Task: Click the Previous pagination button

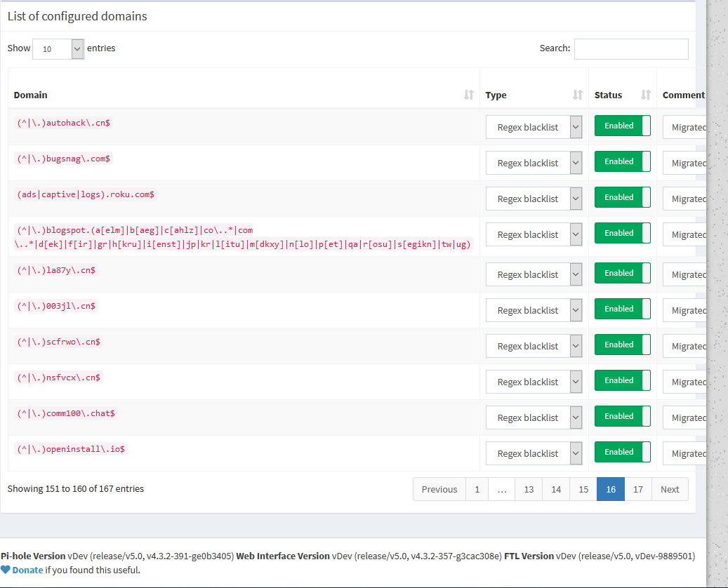Action: [439, 489]
